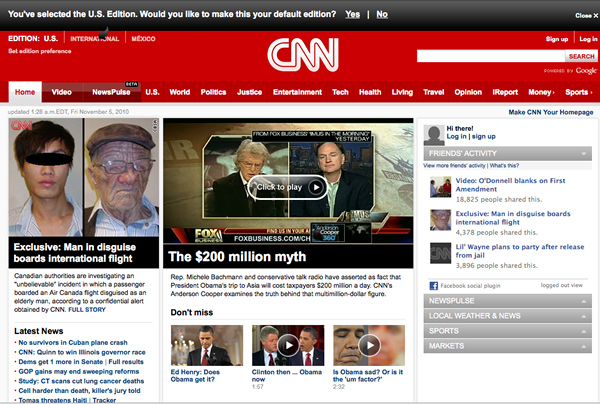Click Make CNN Your Homepage

551,112
